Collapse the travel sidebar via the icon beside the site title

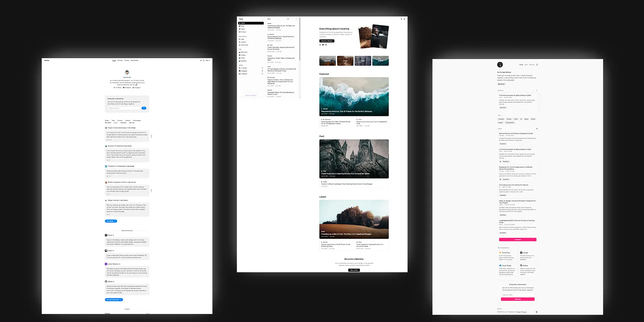[x=262, y=19]
